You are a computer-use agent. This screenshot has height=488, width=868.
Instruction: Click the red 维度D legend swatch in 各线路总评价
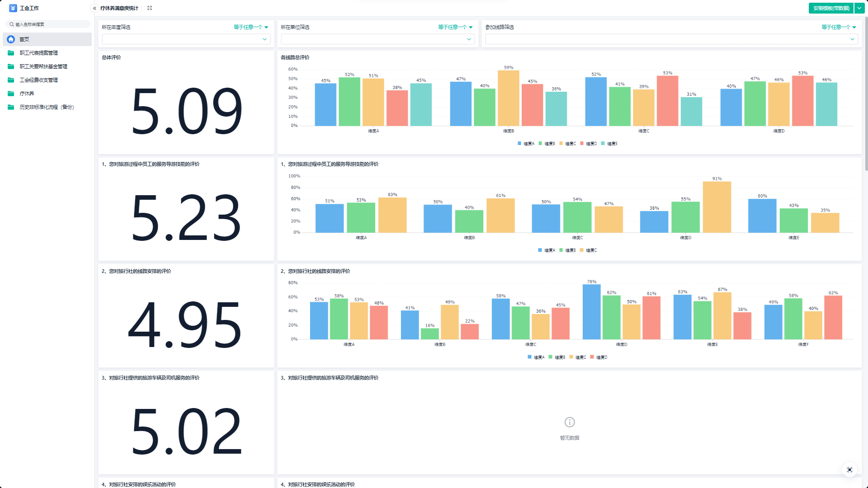pos(582,144)
